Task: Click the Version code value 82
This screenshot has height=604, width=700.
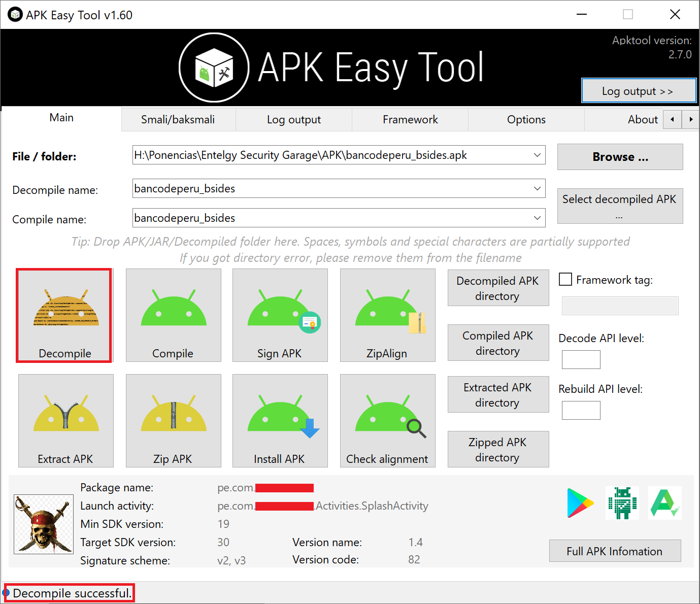Action: tap(414, 559)
